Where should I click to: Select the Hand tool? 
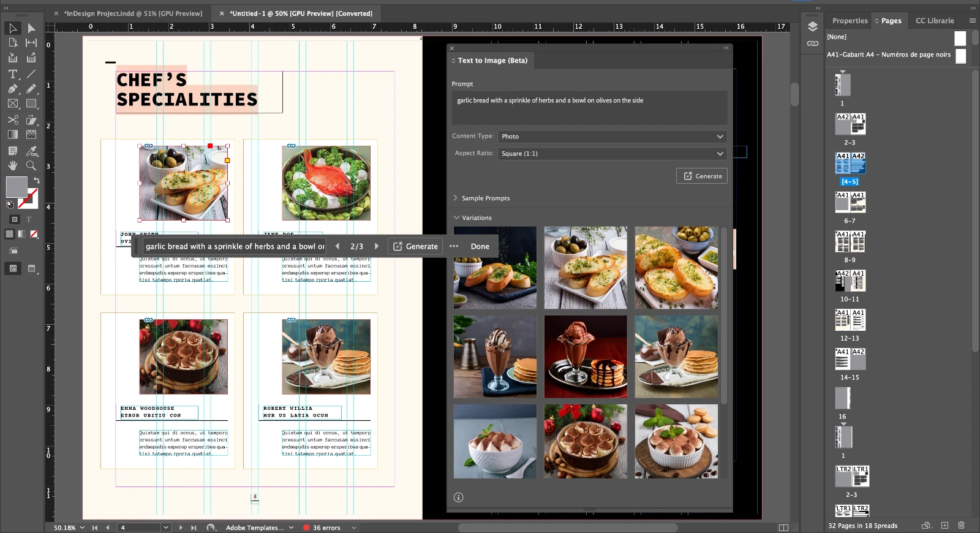12,165
